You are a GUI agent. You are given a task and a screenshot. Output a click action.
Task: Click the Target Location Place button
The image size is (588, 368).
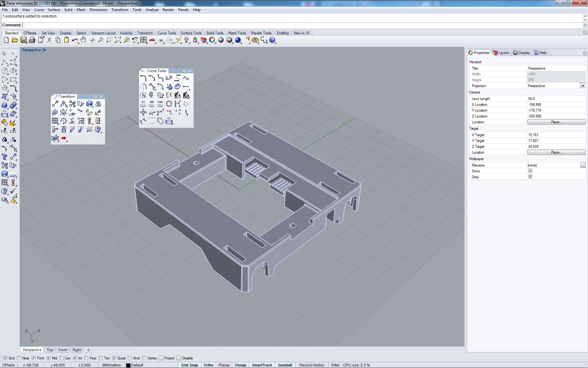click(556, 152)
